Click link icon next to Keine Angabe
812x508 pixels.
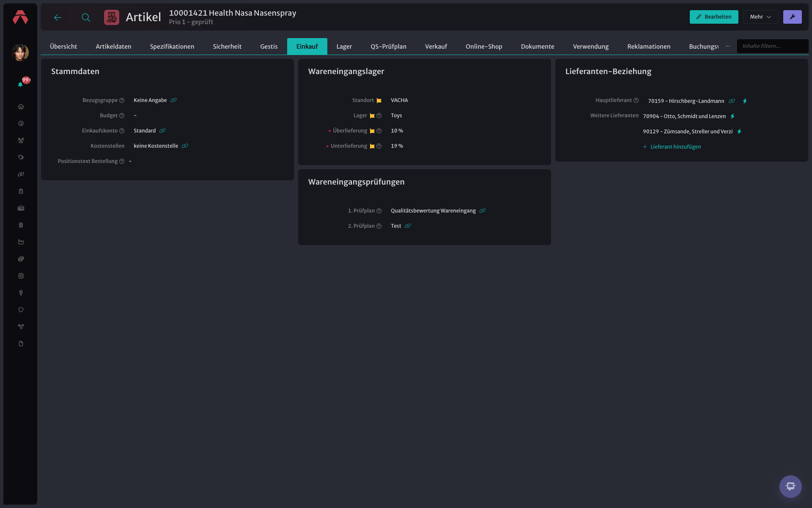click(x=173, y=100)
